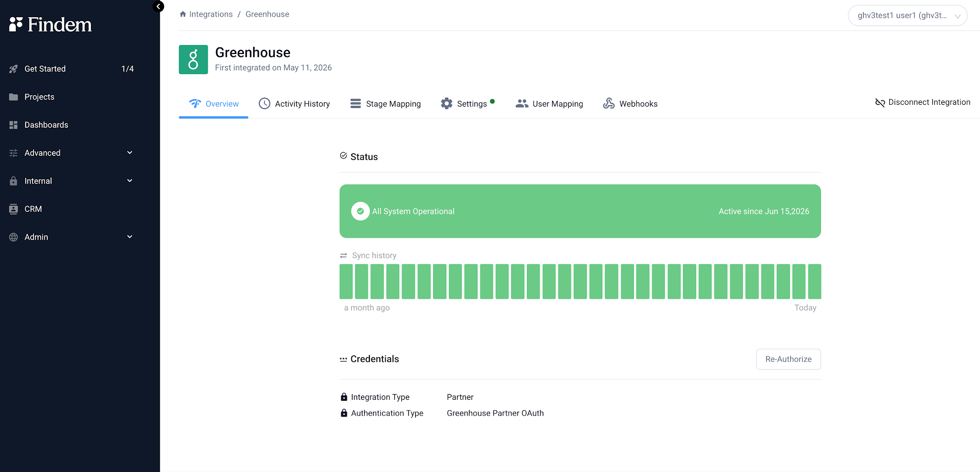980x472 pixels.
Task: Click the 'Greenhouse Partner OAuth' value
Action: point(495,413)
